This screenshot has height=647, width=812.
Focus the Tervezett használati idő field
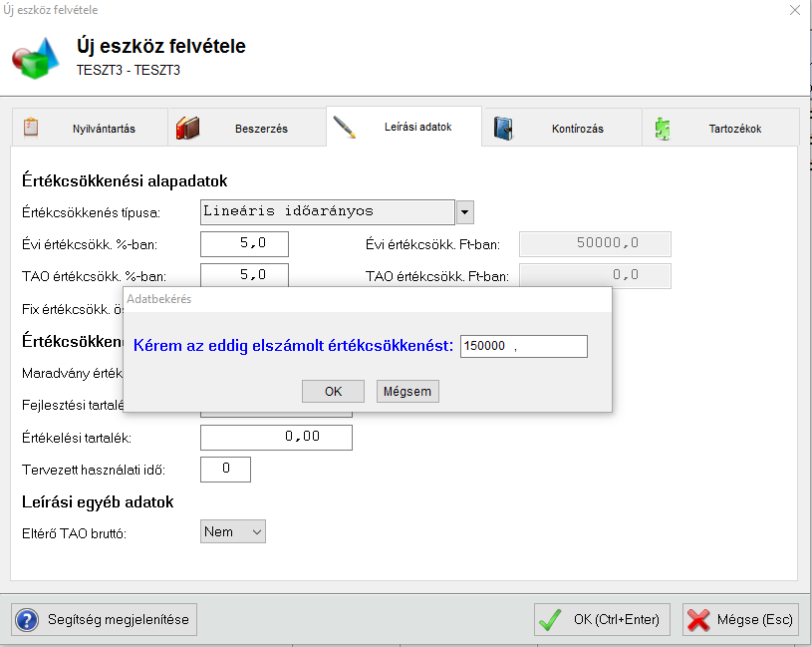click(x=225, y=469)
